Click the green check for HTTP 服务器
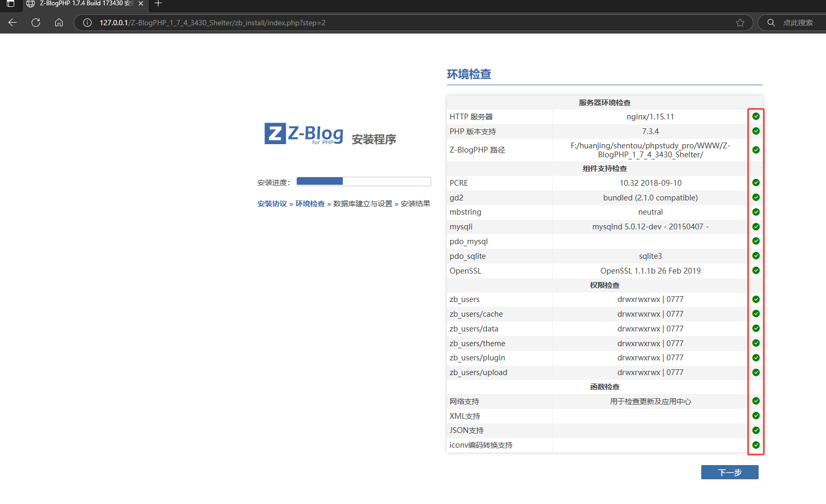This screenshot has height=504, width=826. [756, 116]
